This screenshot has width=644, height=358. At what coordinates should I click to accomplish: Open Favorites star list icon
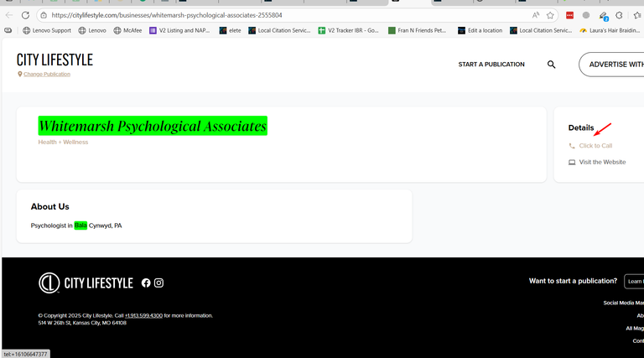point(638,15)
